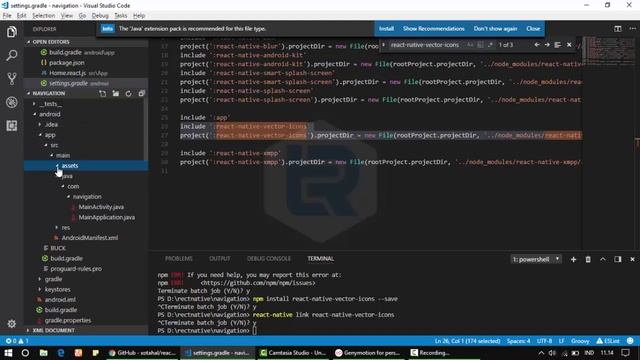The width and height of the screenshot is (640, 360).
Task: Open the Debug view in activity bar
Action: [x=12, y=102]
